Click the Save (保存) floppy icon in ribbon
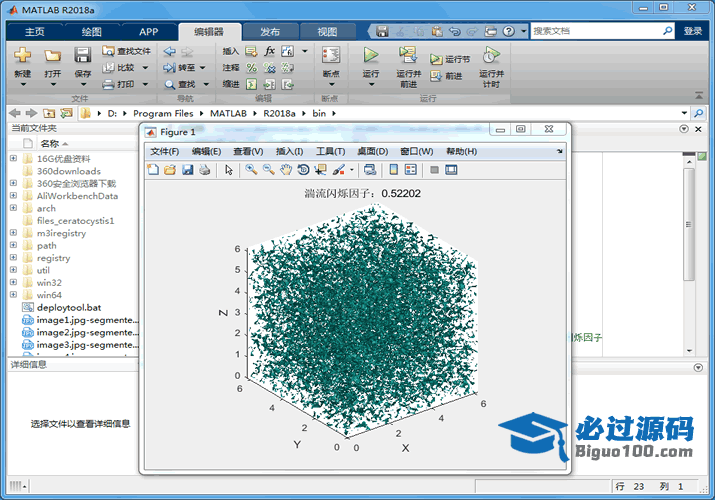715x500 pixels. [x=83, y=55]
